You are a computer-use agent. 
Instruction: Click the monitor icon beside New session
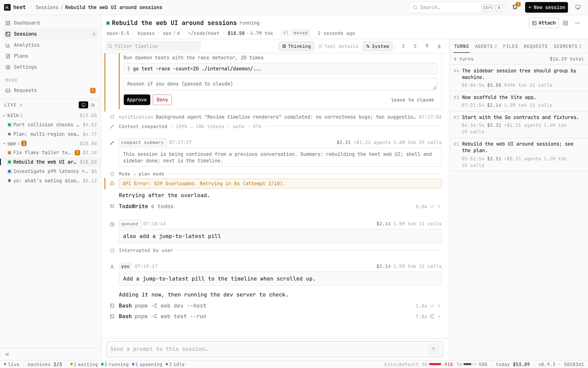pos(578,7)
